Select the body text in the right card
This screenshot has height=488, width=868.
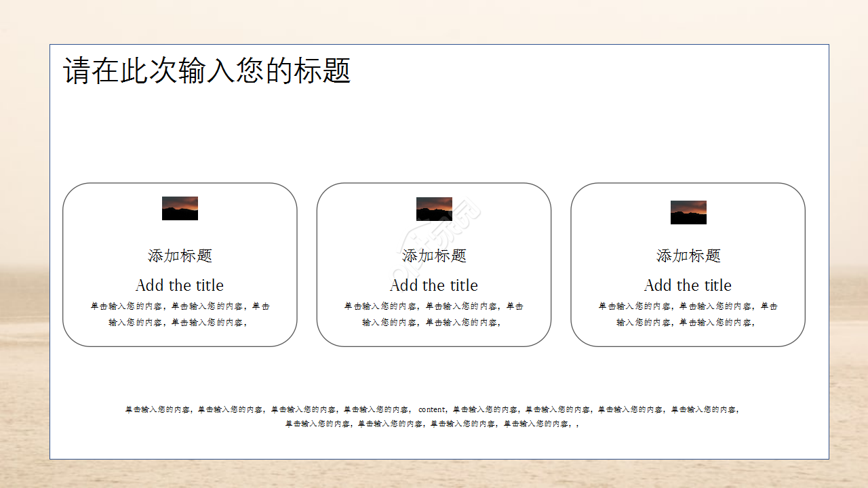(688, 314)
